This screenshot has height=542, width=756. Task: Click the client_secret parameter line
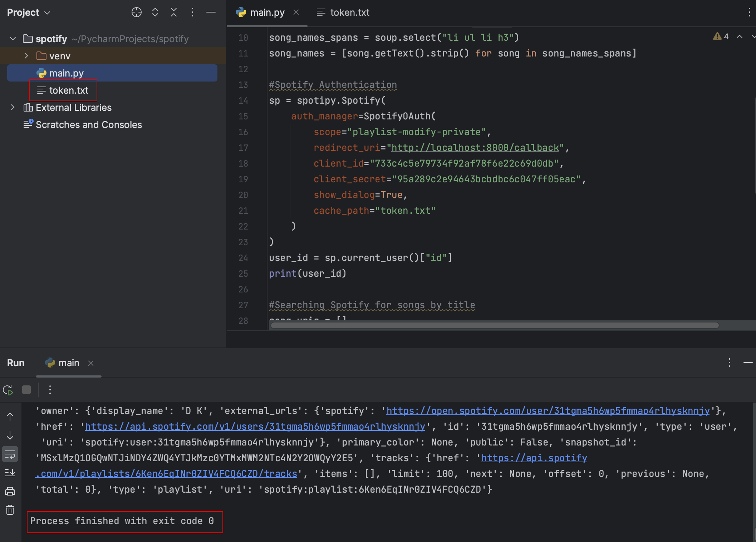point(450,179)
